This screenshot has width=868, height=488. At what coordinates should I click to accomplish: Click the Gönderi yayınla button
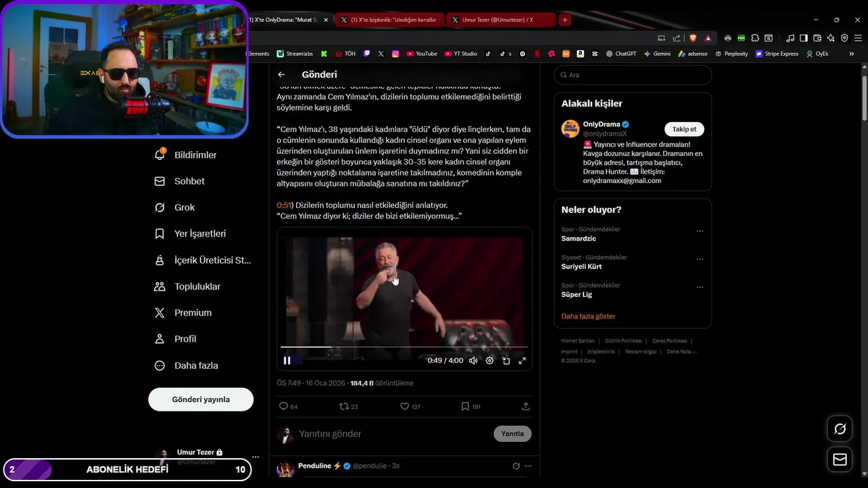tap(201, 399)
